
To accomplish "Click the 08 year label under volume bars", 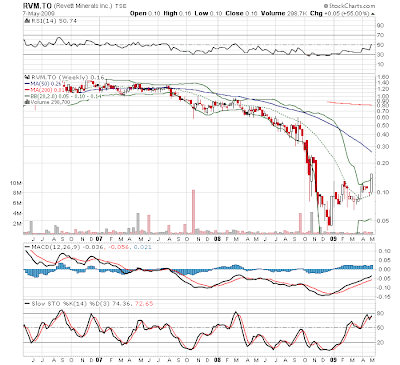I will coord(218,239).
